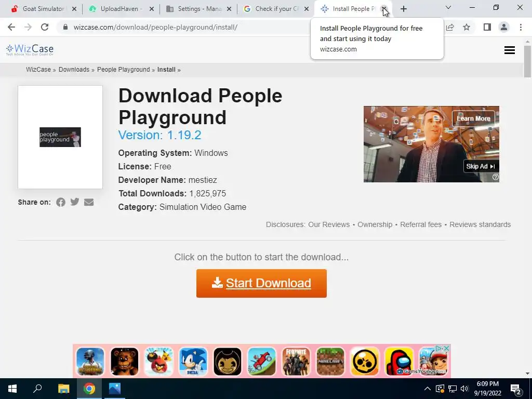Share on Twitter
532x399 pixels.
tap(75, 202)
